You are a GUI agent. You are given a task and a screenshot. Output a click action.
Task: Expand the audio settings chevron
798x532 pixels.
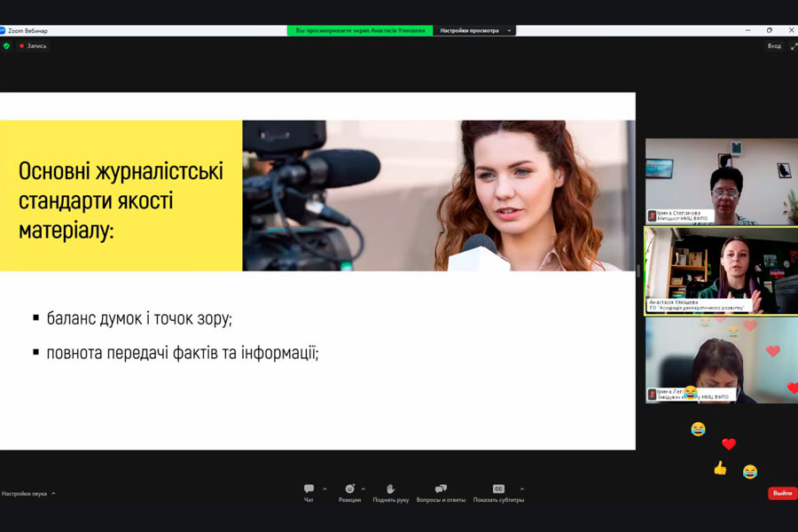53,493
